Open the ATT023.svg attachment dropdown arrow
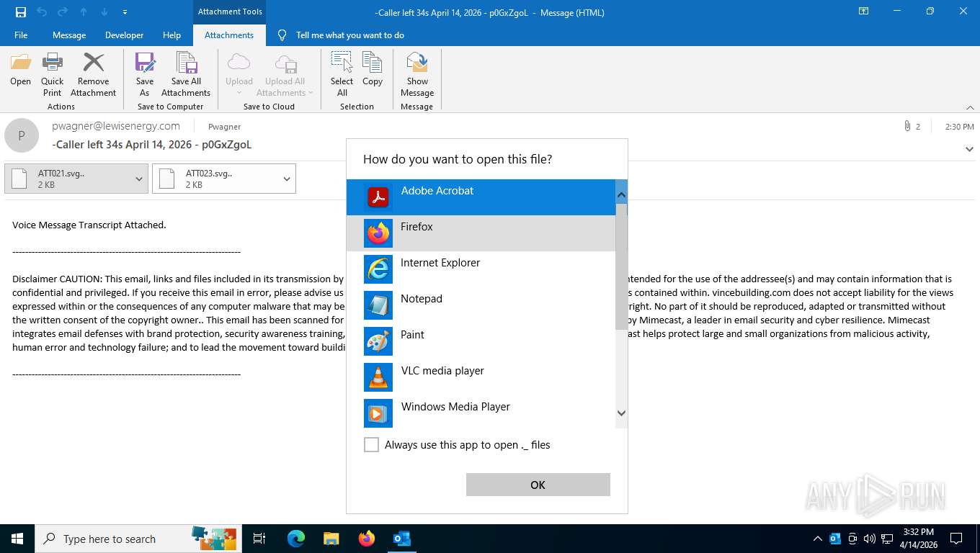The height and width of the screenshot is (553, 980). (x=287, y=179)
